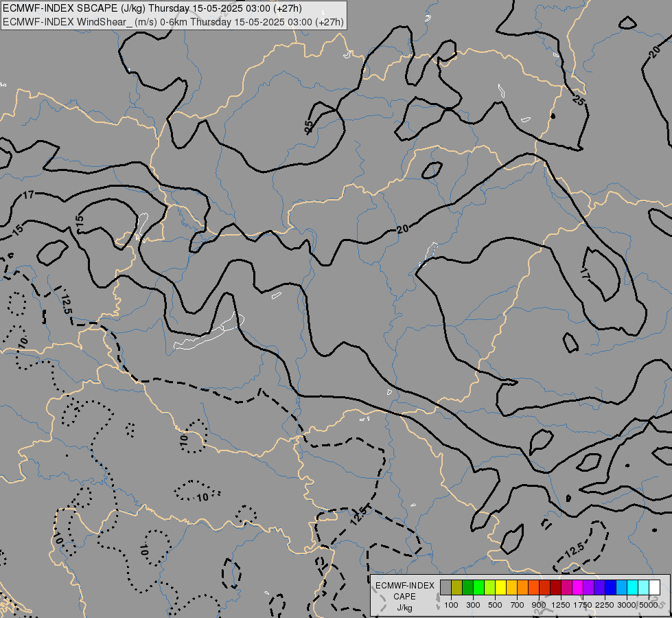Pick the purple swatch after 1750 tick

(588, 588)
